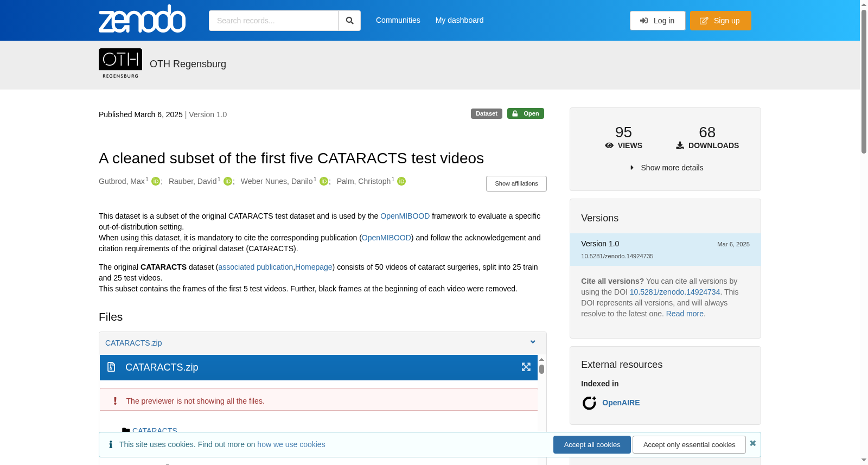Click the Zenodo logo
868x465 pixels.
tap(142, 19)
